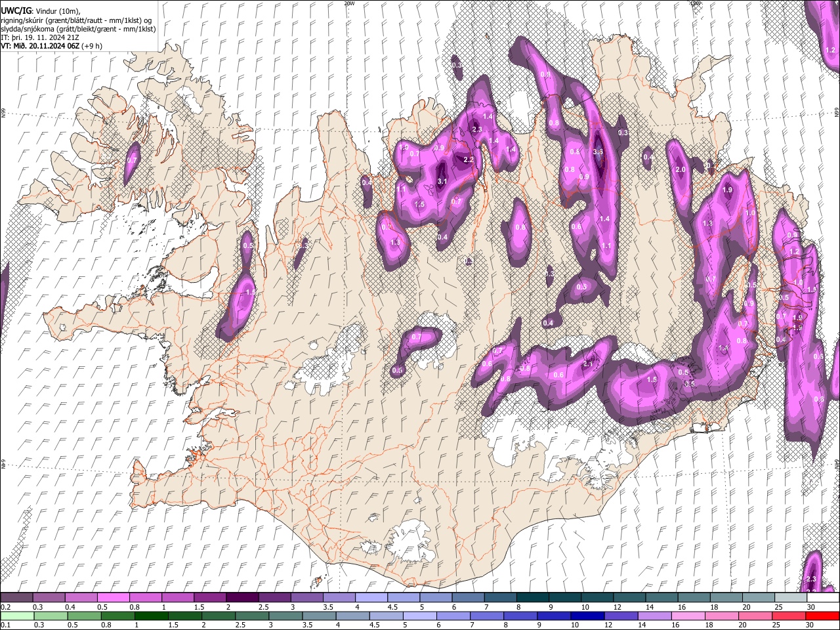
Task: Click the 2.2 precipitation value on the map
Action: point(469,160)
